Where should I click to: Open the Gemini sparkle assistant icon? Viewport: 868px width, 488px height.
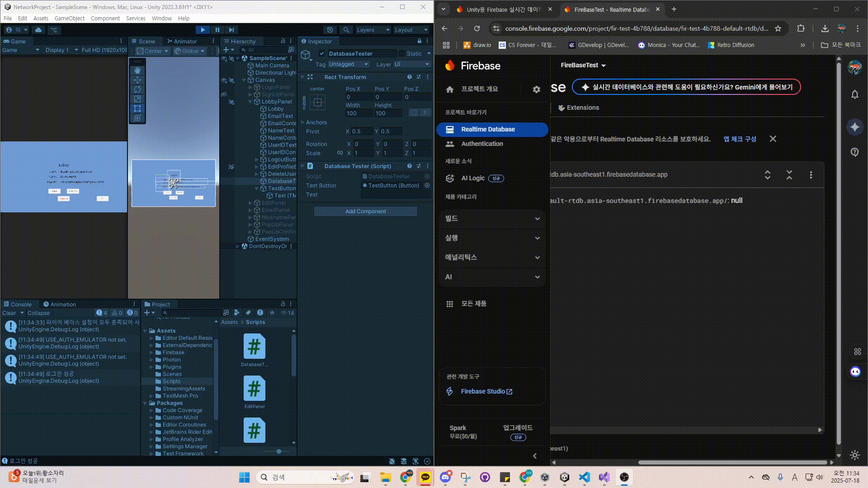pyautogui.click(x=854, y=127)
